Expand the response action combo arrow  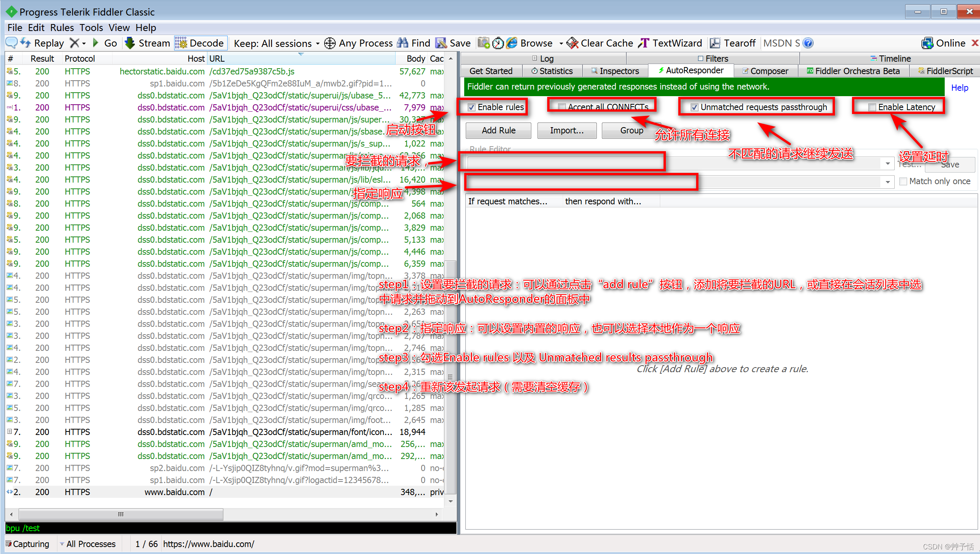click(888, 182)
